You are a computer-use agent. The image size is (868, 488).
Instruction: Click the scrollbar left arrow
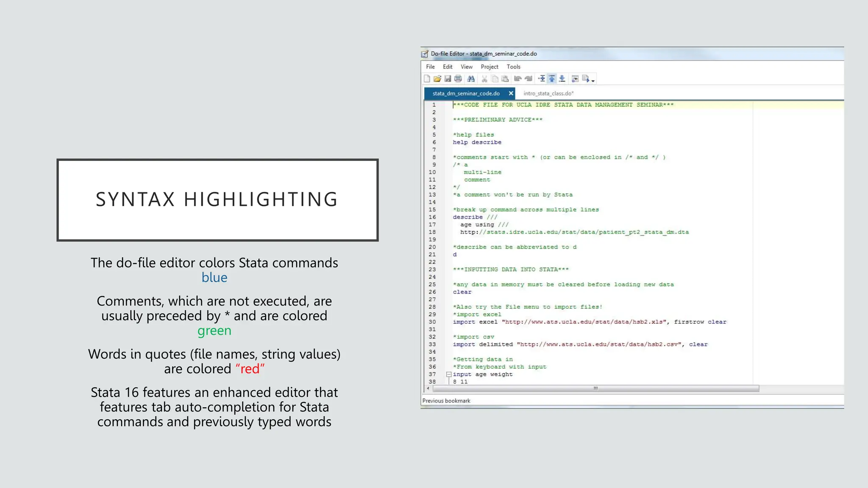click(428, 388)
